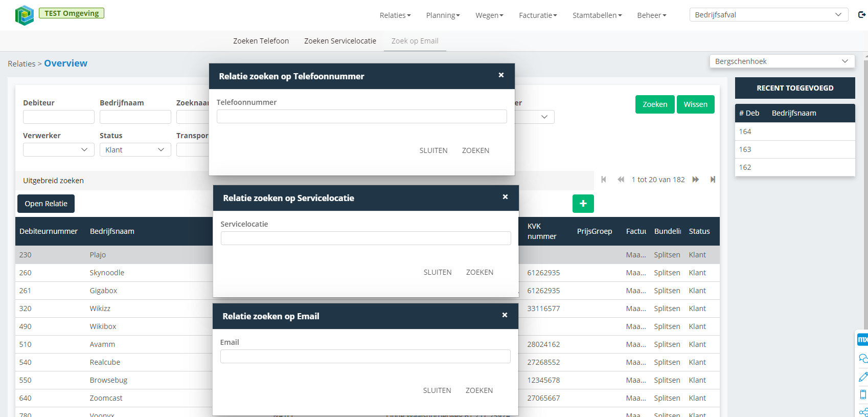Viewport: 868px width, 417px height.
Task: Select the Zoeken Servicelocatie tab
Action: [340, 41]
